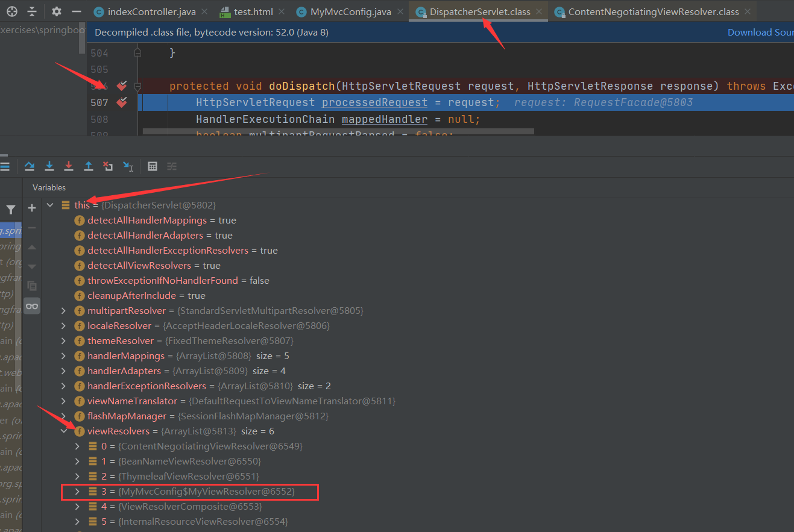
Task: Select the Variables panel tab
Action: tap(49, 187)
